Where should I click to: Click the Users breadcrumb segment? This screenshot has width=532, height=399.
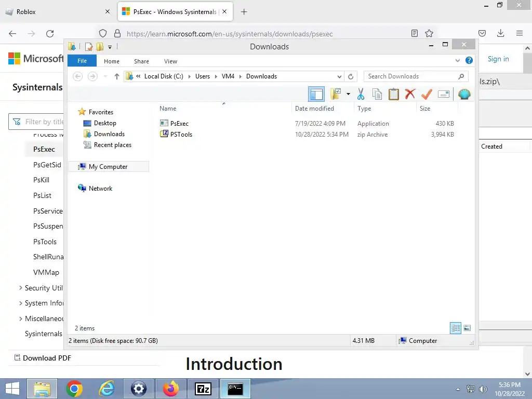click(203, 76)
